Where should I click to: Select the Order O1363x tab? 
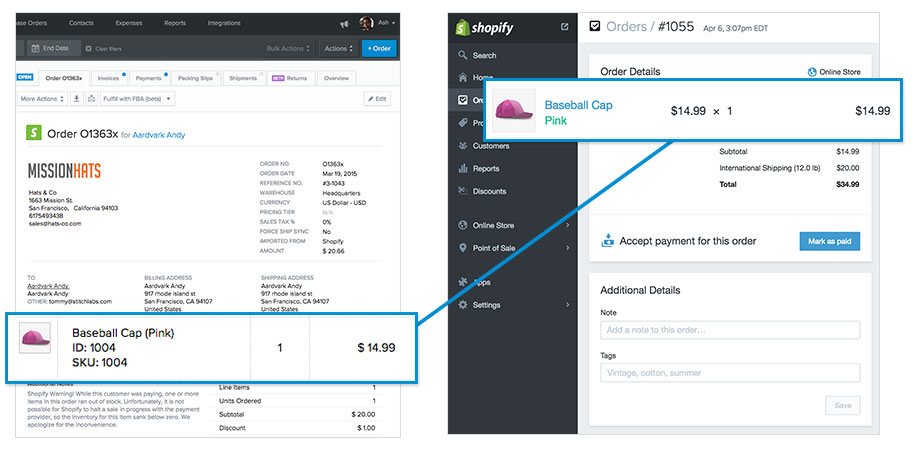63,78
